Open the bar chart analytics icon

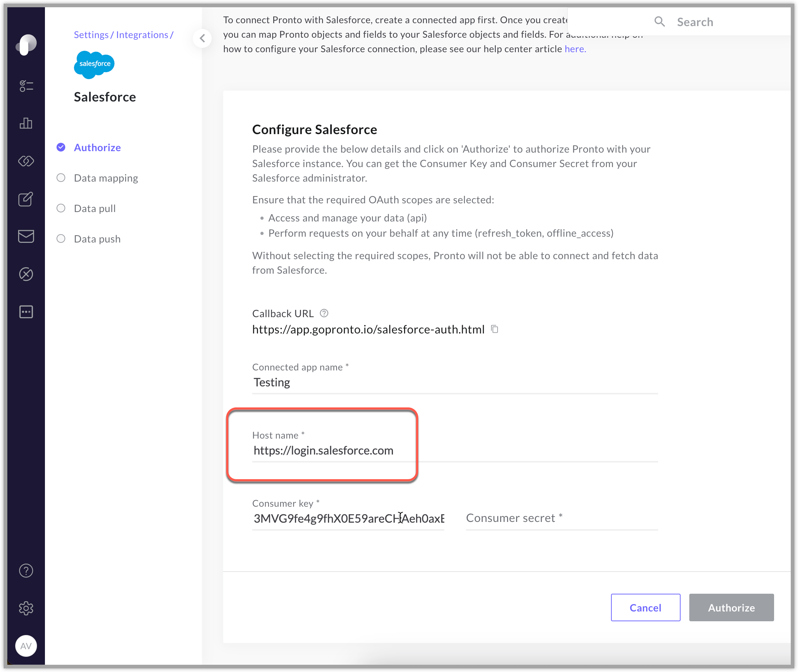[26, 123]
